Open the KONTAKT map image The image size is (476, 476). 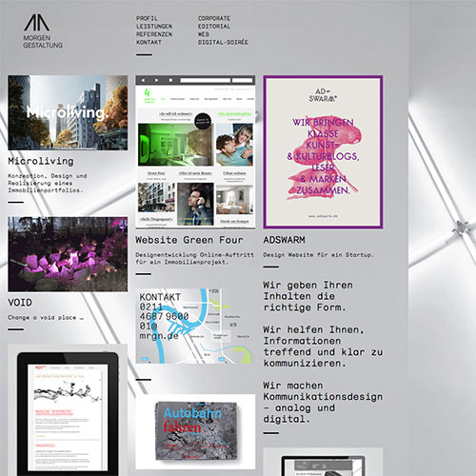point(194,326)
